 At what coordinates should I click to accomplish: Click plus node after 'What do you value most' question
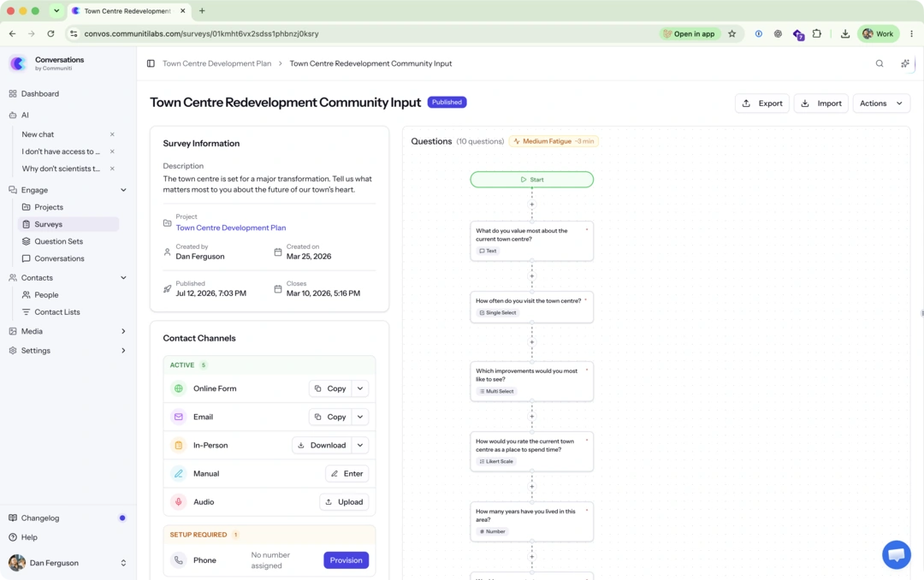coord(531,275)
